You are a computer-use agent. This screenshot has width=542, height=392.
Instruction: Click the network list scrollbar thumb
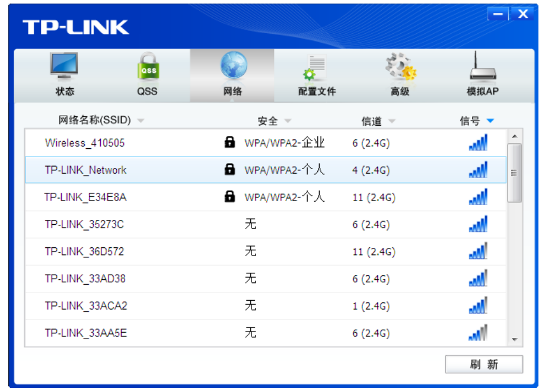[x=515, y=173]
